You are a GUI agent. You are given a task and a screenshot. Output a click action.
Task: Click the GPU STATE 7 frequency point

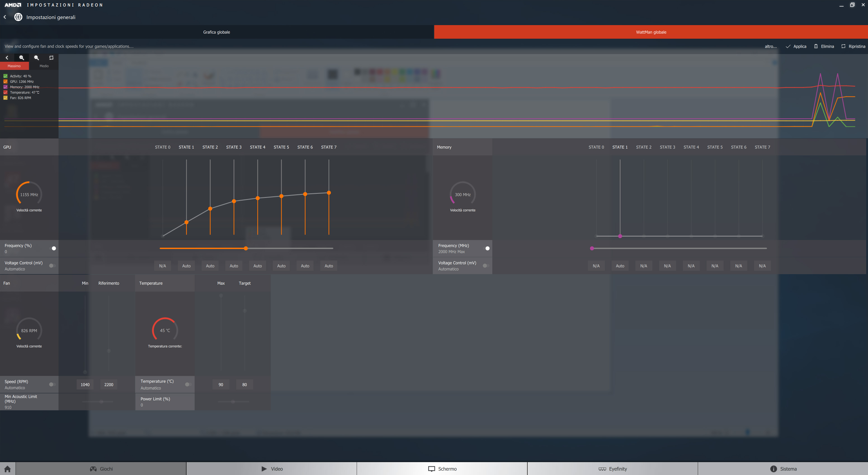pos(329,193)
